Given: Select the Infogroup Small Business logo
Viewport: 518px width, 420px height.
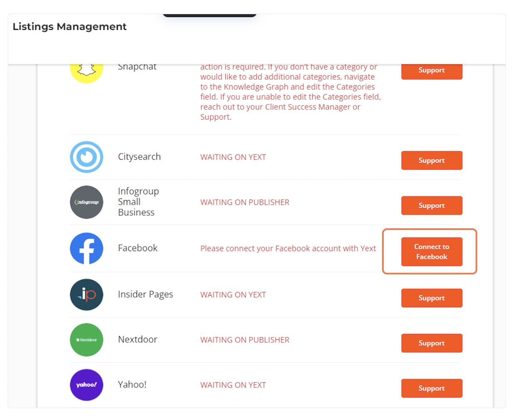Looking at the screenshot, I should (86, 202).
